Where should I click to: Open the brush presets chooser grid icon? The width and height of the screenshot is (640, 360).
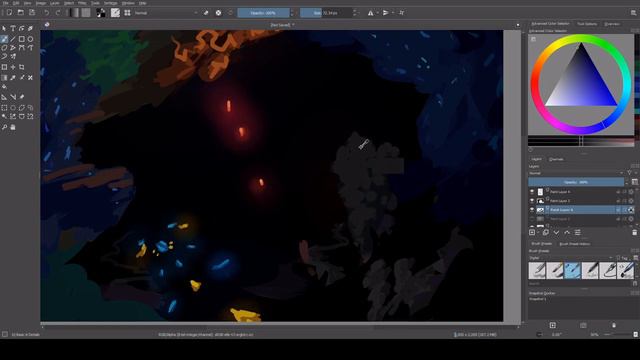coord(127,13)
